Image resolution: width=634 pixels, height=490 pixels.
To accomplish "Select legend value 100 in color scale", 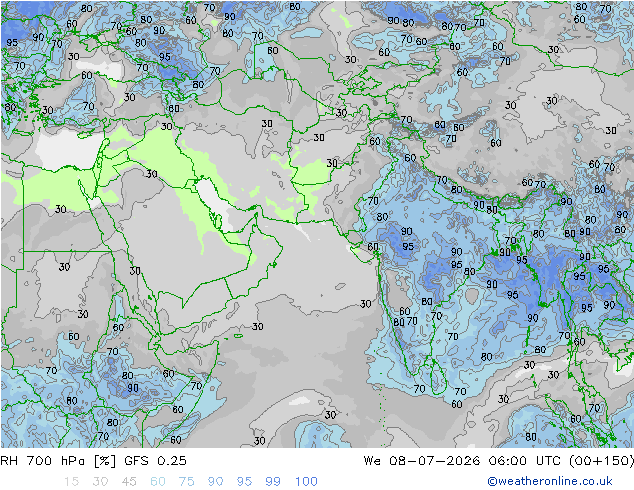I will tap(306, 482).
